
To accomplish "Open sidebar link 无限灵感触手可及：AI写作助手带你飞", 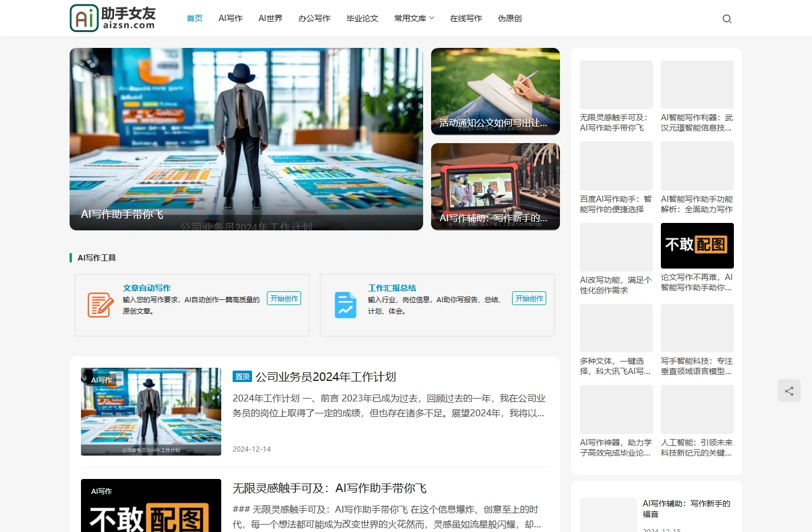I will pyautogui.click(x=616, y=123).
